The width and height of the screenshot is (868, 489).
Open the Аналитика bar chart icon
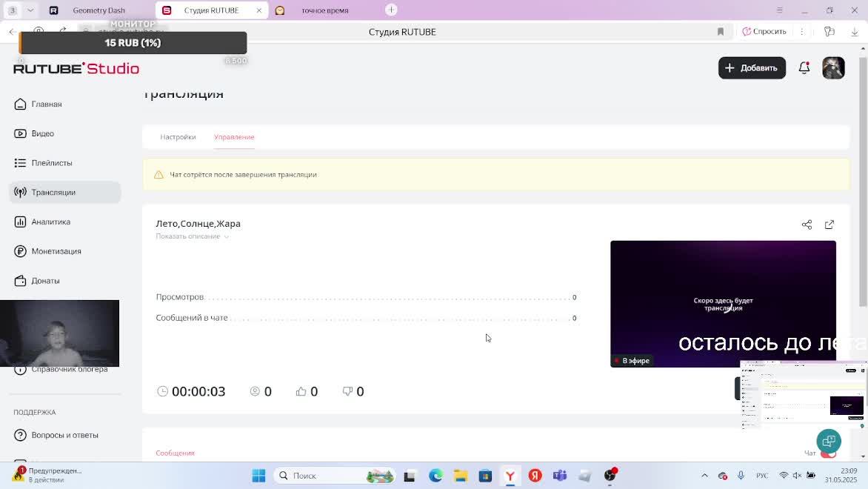click(21, 222)
